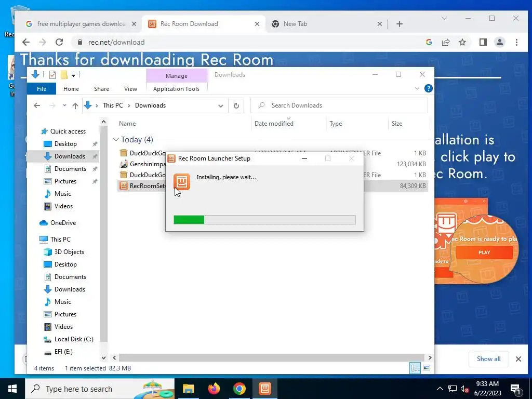Open Chrome profile avatar
The height and width of the screenshot is (399, 532).
[x=500, y=42]
